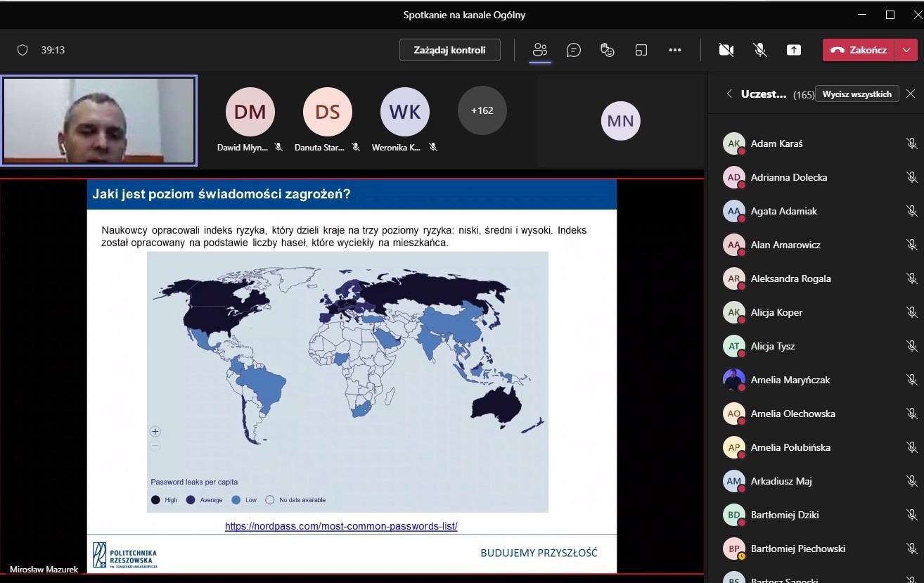Collapse participants panel with back chevron
Viewport: 924px width, 583px height.
coord(729,94)
